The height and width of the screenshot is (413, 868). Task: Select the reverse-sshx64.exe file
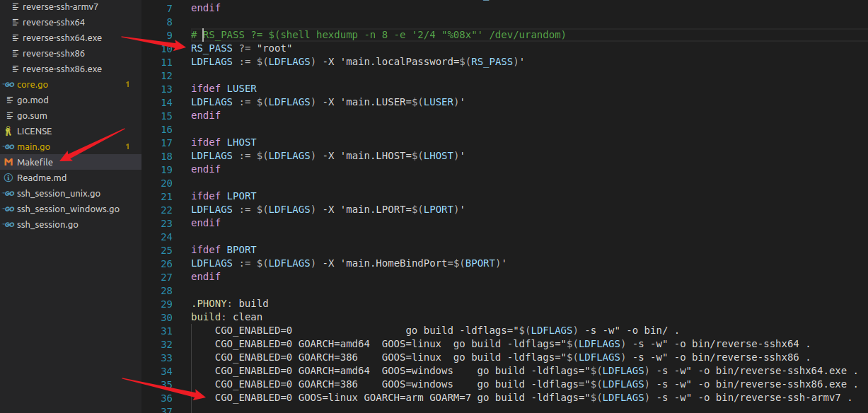coord(62,38)
